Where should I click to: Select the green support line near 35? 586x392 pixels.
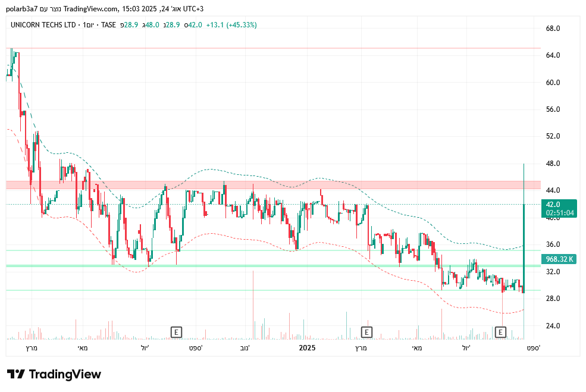[x=273, y=250]
